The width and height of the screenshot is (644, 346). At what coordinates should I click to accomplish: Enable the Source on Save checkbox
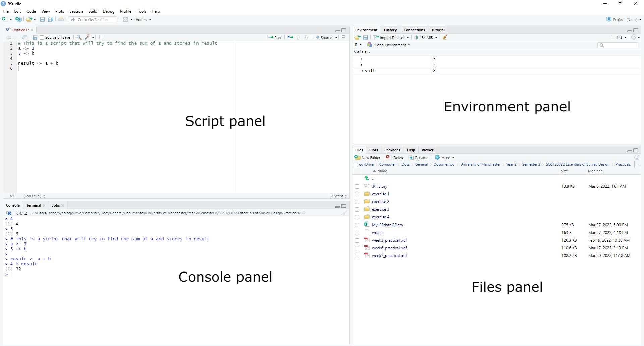[x=42, y=38]
